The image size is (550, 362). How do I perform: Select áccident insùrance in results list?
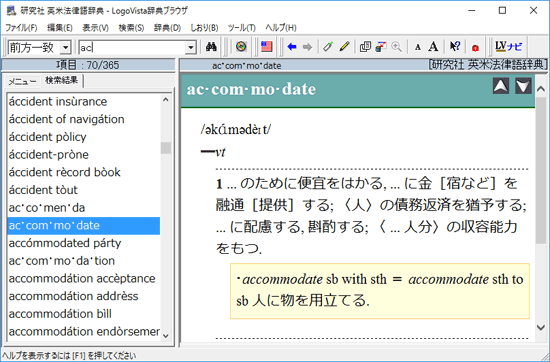[83, 102]
